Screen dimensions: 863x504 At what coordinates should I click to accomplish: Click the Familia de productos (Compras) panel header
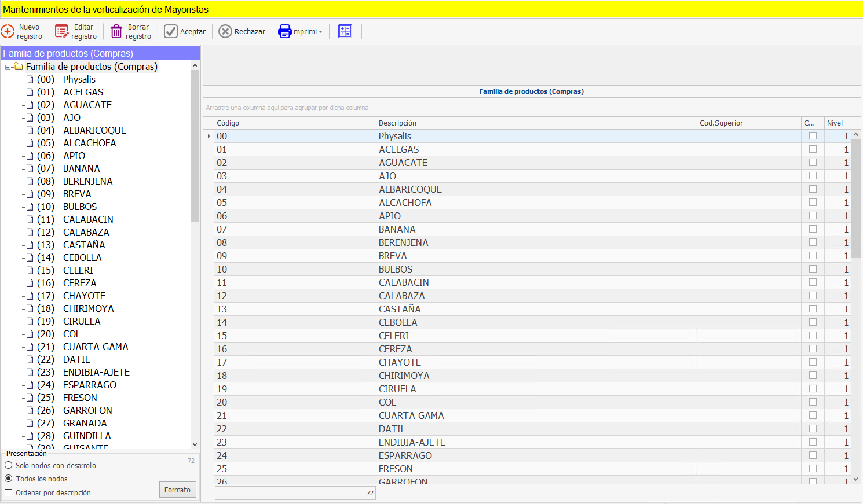pos(101,53)
